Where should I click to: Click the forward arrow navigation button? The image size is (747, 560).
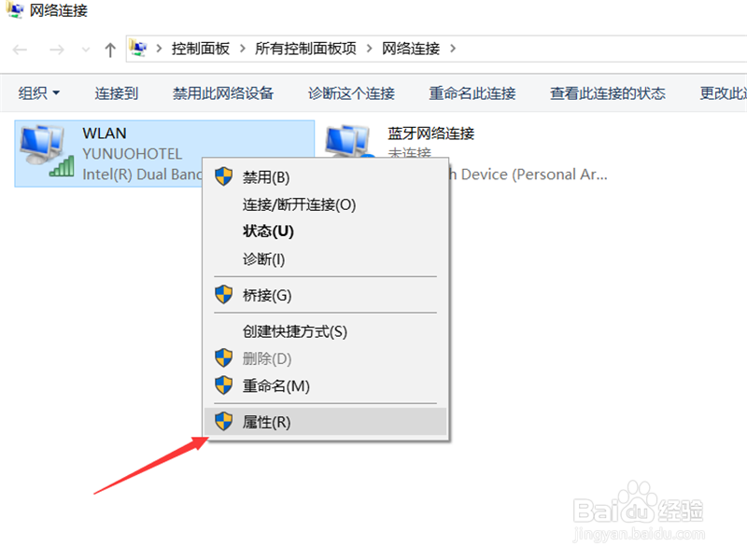point(57,49)
